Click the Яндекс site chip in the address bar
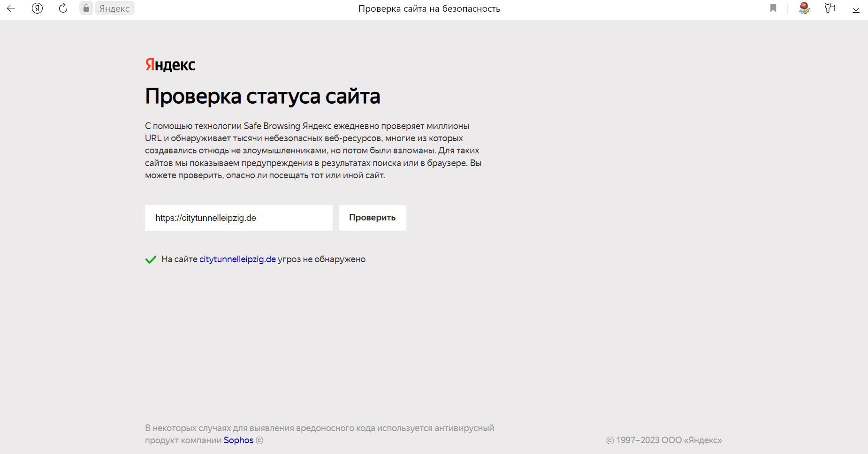868x454 pixels. [x=114, y=8]
